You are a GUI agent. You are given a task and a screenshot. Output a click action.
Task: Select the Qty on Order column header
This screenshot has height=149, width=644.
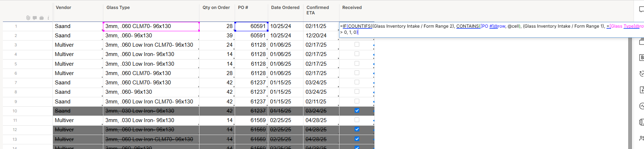[217, 11]
